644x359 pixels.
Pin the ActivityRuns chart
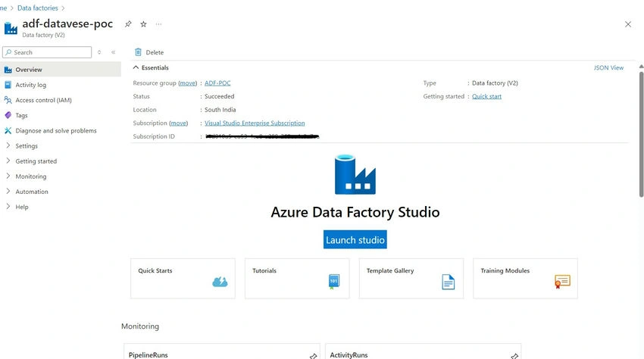click(x=514, y=356)
